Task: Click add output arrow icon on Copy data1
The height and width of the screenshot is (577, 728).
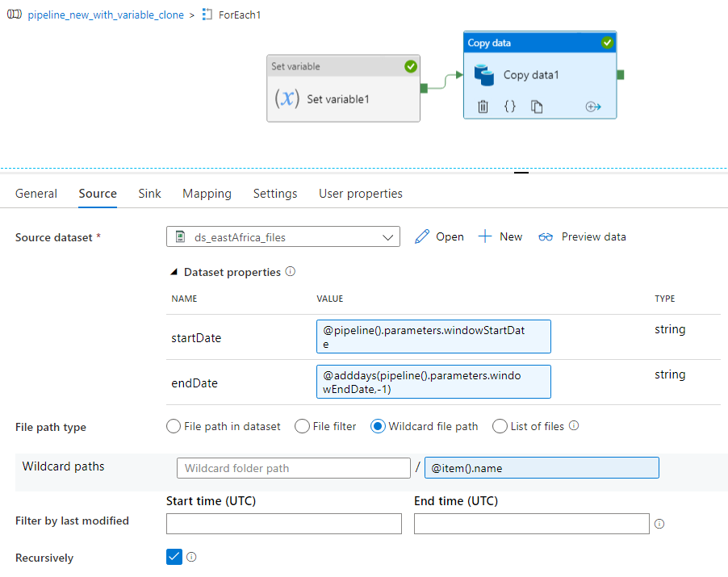Action: tap(593, 107)
